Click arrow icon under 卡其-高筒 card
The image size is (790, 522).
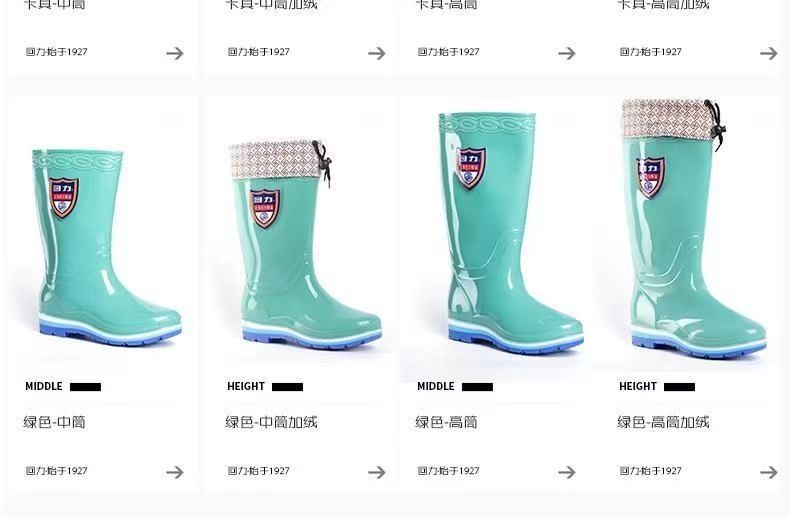pos(567,53)
